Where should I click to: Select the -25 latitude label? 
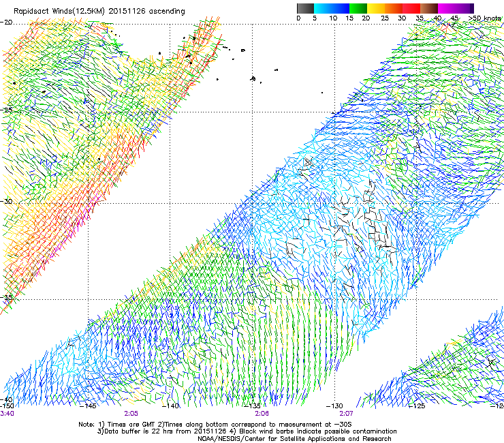(x=6, y=110)
